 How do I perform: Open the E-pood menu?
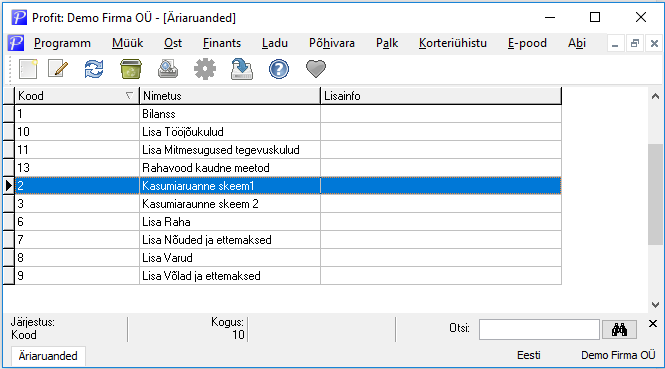coord(527,43)
